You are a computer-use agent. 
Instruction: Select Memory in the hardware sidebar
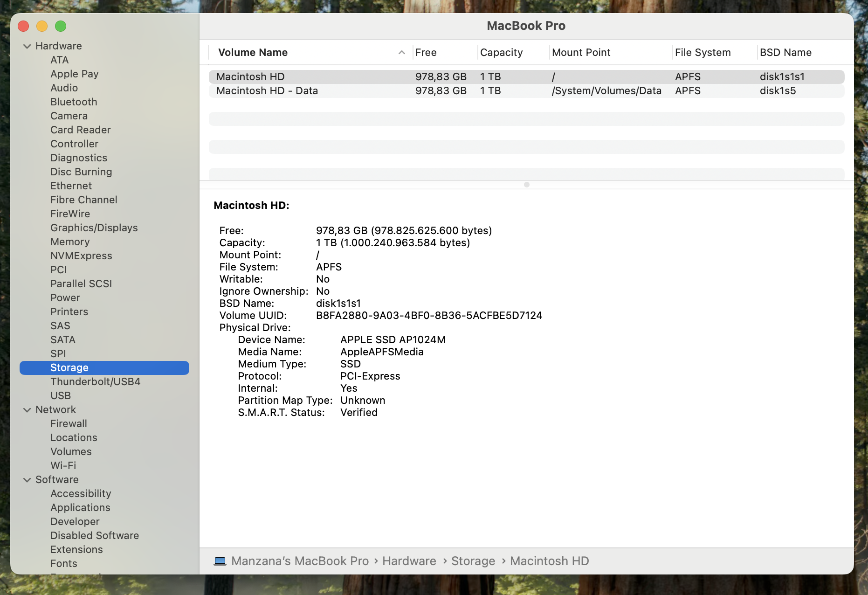pyautogui.click(x=70, y=242)
